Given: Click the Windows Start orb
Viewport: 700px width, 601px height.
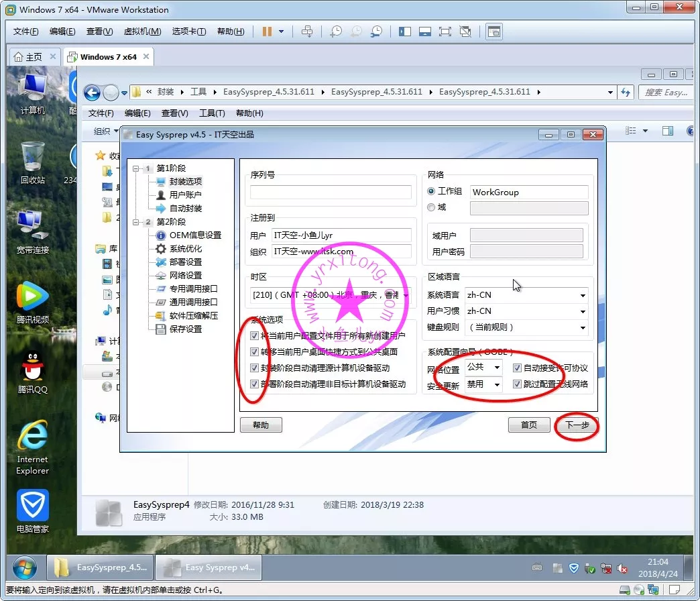Looking at the screenshot, I should [24, 567].
